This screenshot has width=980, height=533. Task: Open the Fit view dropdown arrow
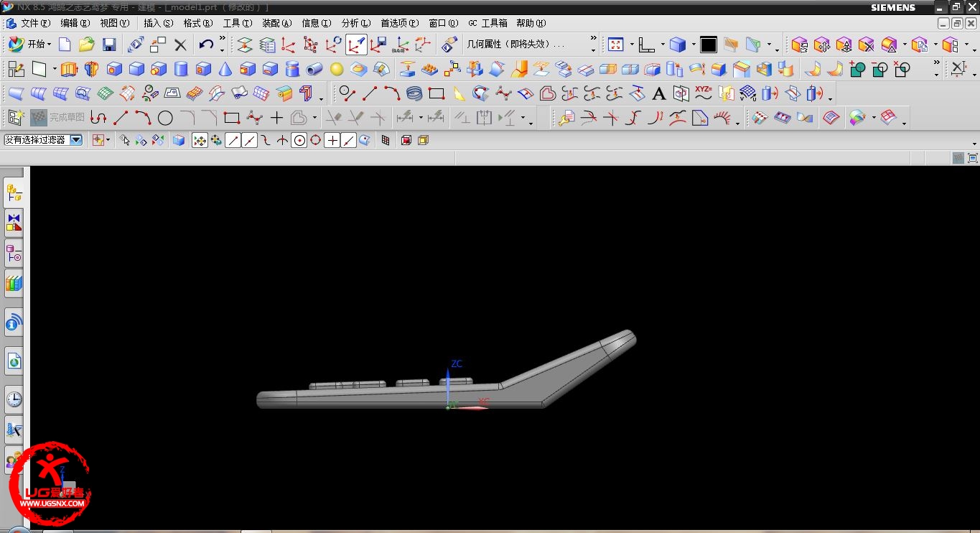pyautogui.click(x=632, y=45)
